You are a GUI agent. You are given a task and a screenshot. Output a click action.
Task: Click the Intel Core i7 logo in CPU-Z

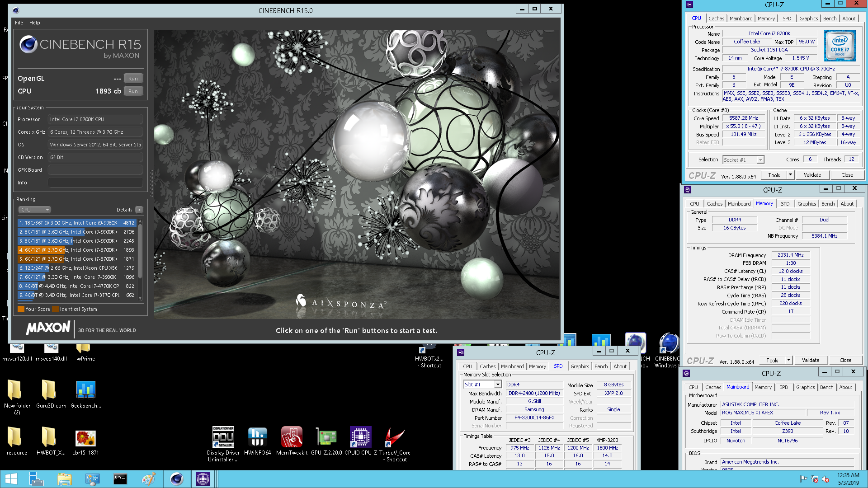click(840, 46)
